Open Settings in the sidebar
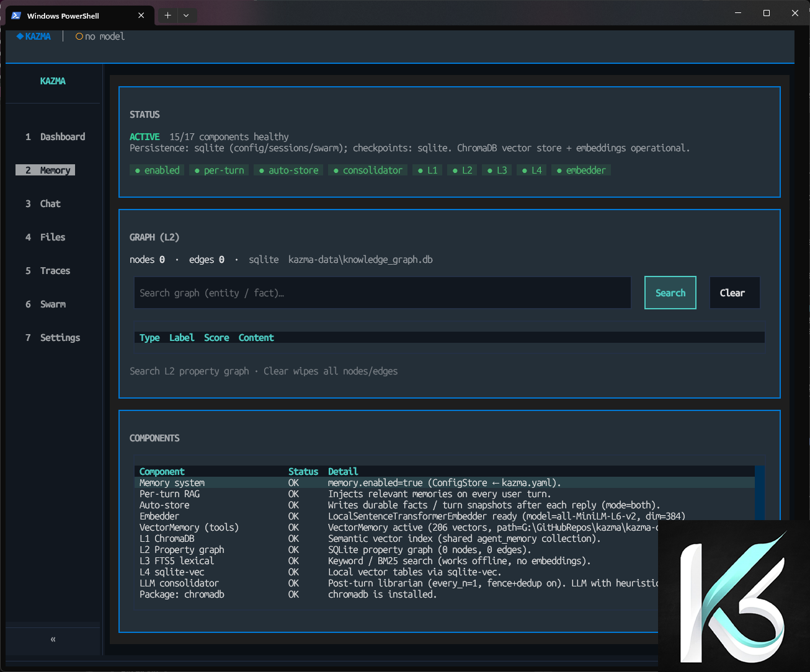The width and height of the screenshot is (810, 672). 53,338
